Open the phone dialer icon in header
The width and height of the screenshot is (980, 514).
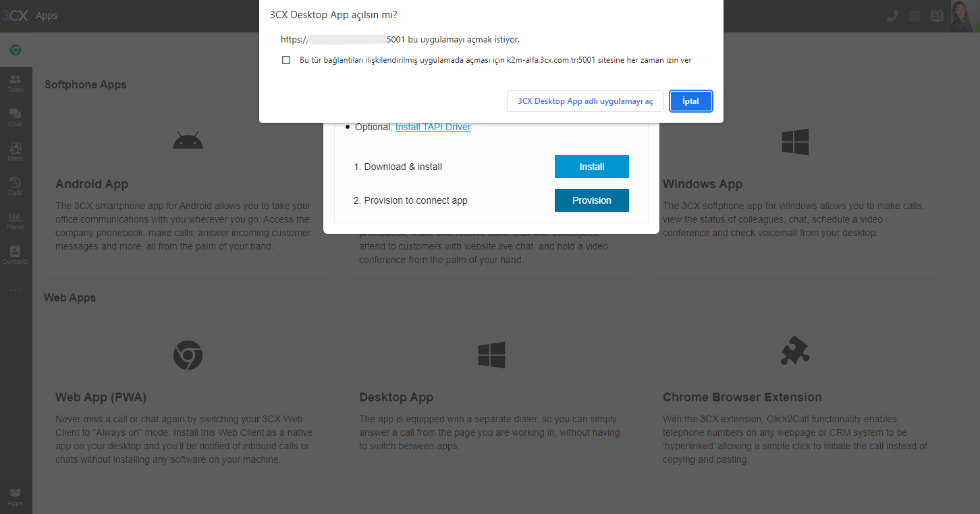tap(892, 16)
